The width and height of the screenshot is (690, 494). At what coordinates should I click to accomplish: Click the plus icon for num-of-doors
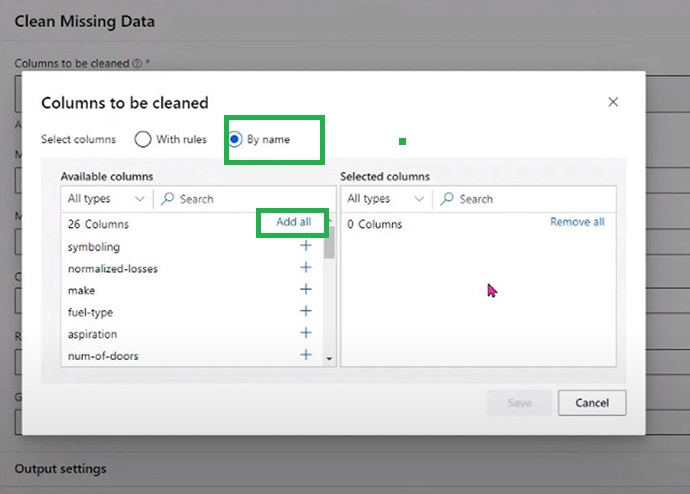click(x=306, y=355)
